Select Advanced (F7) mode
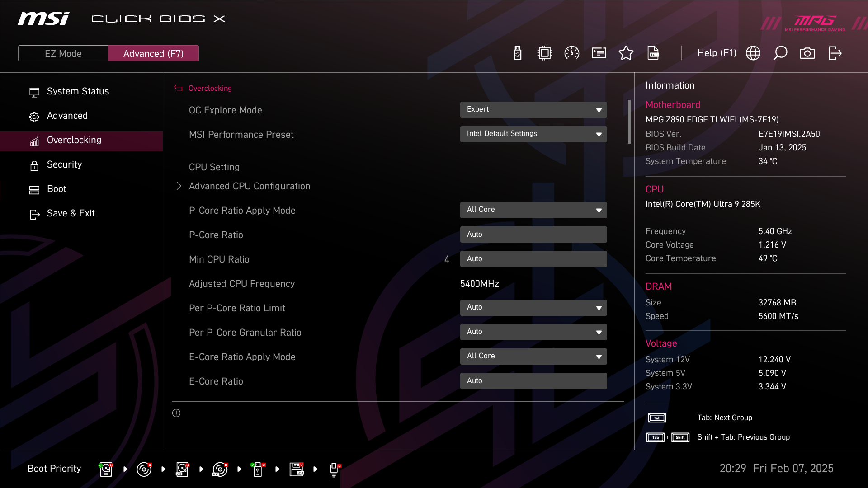 [153, 53]
